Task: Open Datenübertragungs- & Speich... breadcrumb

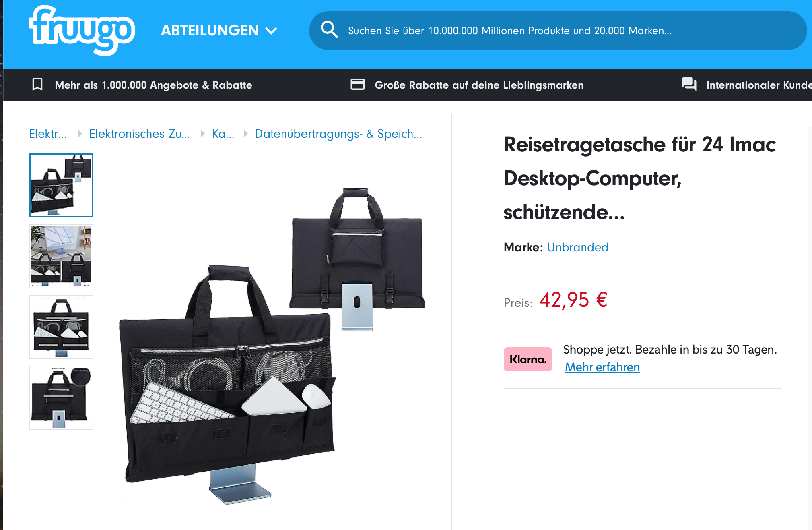Action: click(338, 134)
